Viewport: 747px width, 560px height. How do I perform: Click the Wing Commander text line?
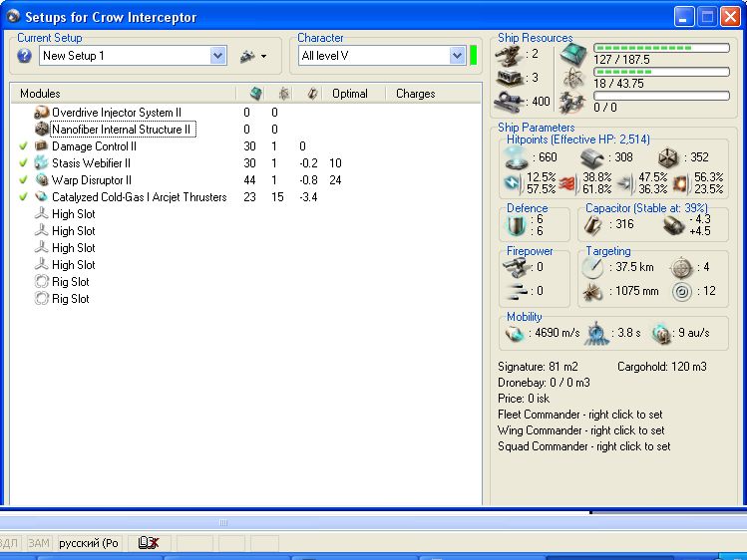click(580, 430)
